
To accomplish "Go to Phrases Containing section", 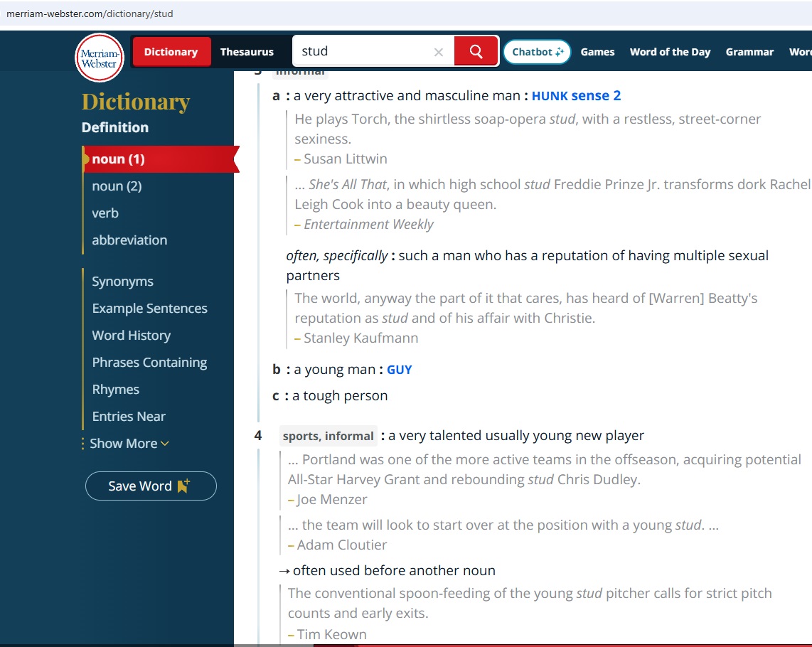I will [149, 362].
